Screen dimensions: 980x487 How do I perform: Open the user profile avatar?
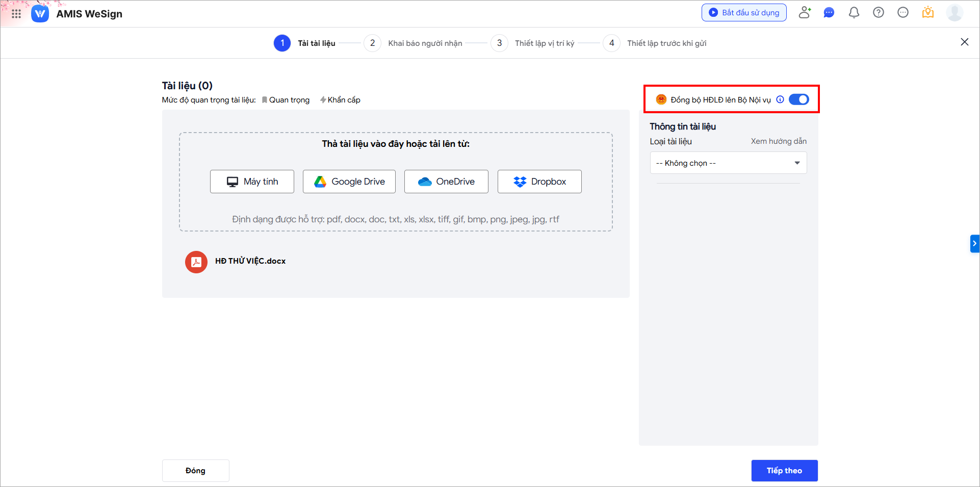(954, 13)
